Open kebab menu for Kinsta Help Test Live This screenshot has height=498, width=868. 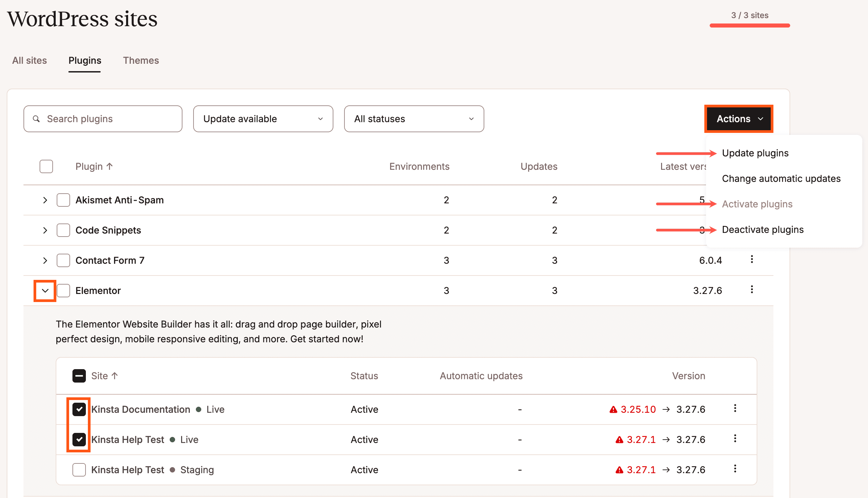pyautogui.click(x=735, y=438)
